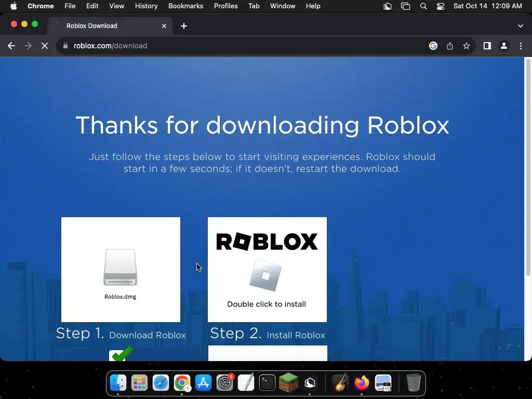The height and width of the screenshot is (399, 532).
Task: Open Finder from the dock
Action: [x=118, y=383]
